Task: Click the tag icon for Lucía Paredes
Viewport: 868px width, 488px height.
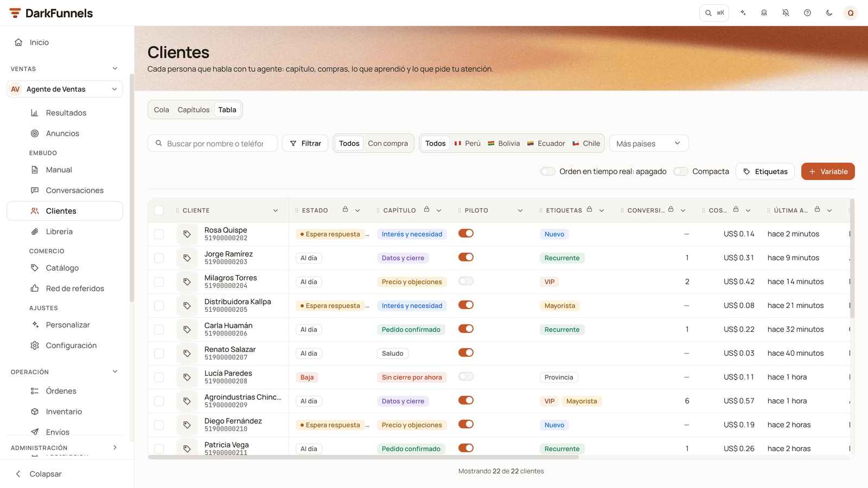Action: click(x=187, y=377)
